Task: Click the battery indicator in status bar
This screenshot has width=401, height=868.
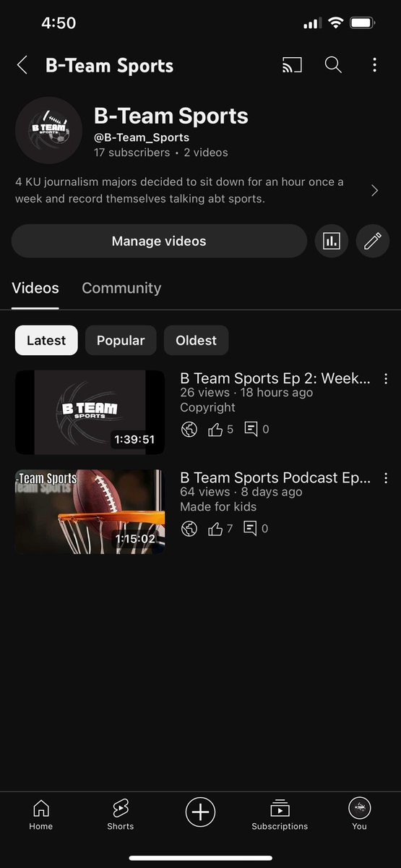Action: [362, 23]
